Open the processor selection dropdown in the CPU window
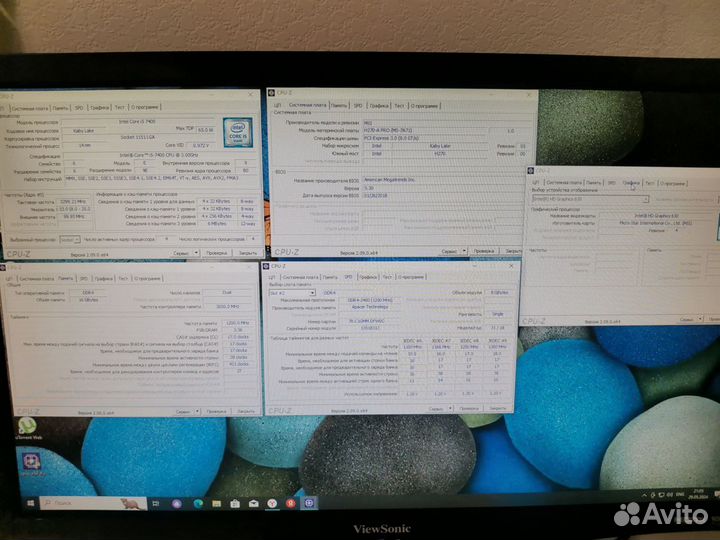 [69, 240]
